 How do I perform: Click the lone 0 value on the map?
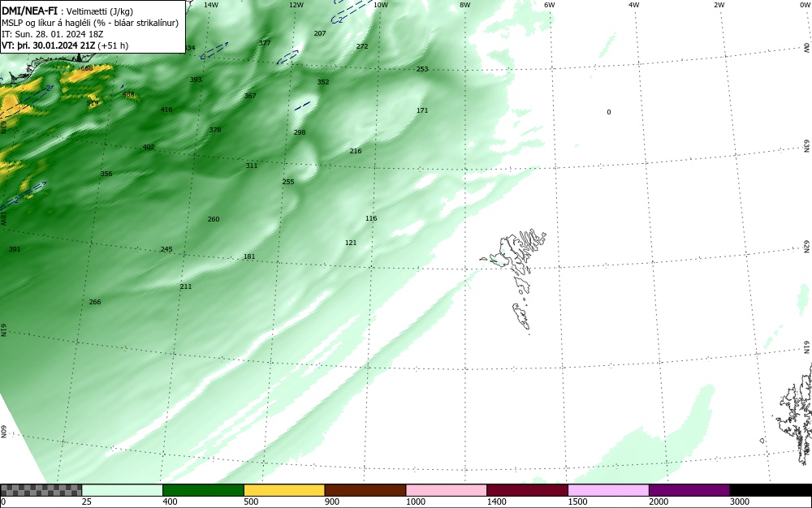point(608,112)
